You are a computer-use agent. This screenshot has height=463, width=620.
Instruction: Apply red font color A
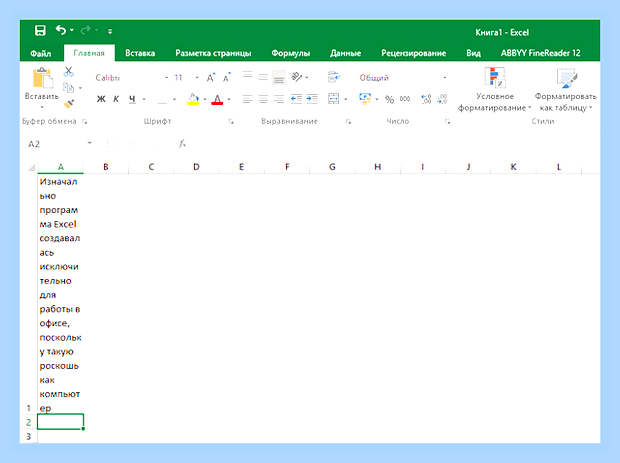tap(217, 99)
